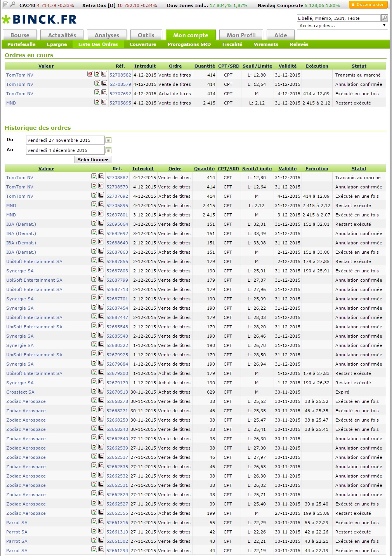Expand the Accès rapides dropdown
392x556 pixels.
pos(384,26)
